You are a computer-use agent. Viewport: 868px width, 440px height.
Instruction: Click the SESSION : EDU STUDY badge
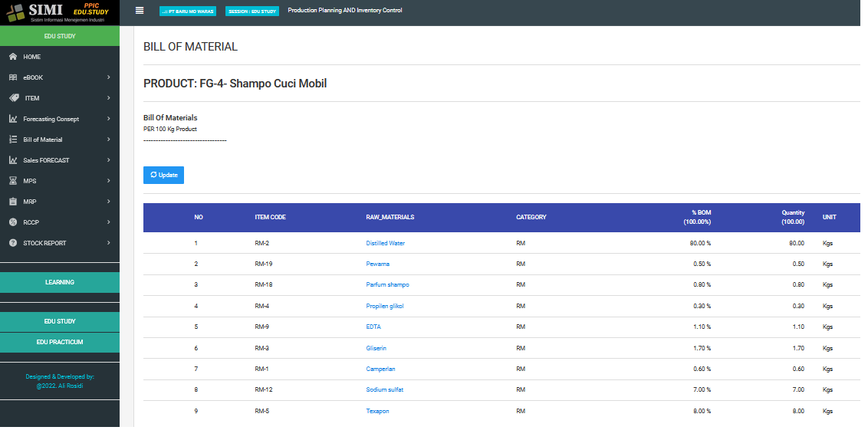252,11
